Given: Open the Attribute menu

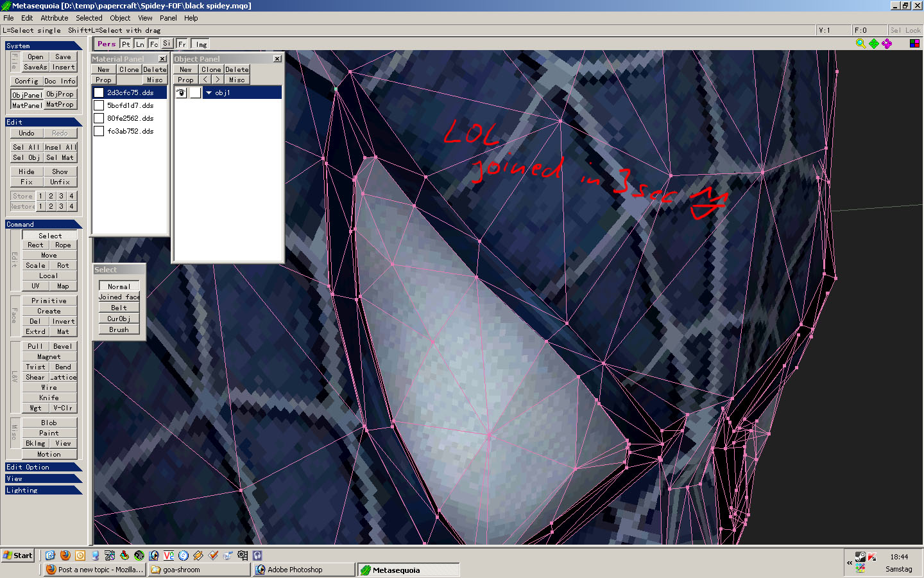Looking at the screenshot, I should (x=55, y=18).
